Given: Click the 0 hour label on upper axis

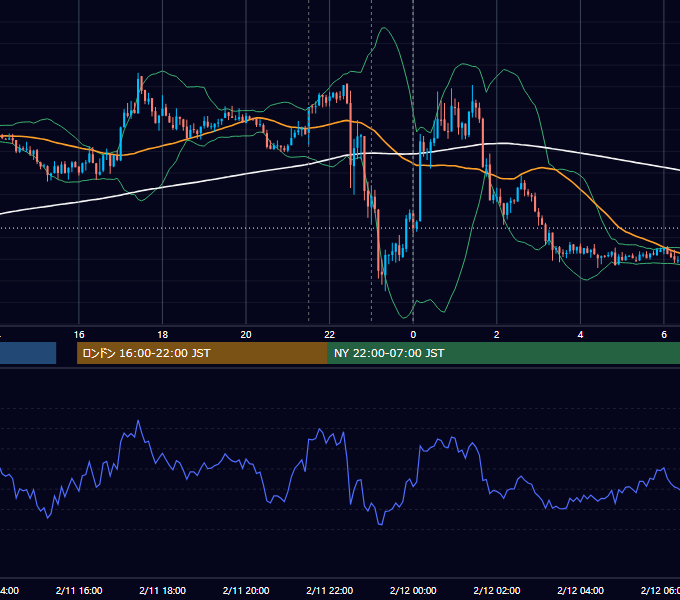Looking at the screenshot, I should coord(413,335).
